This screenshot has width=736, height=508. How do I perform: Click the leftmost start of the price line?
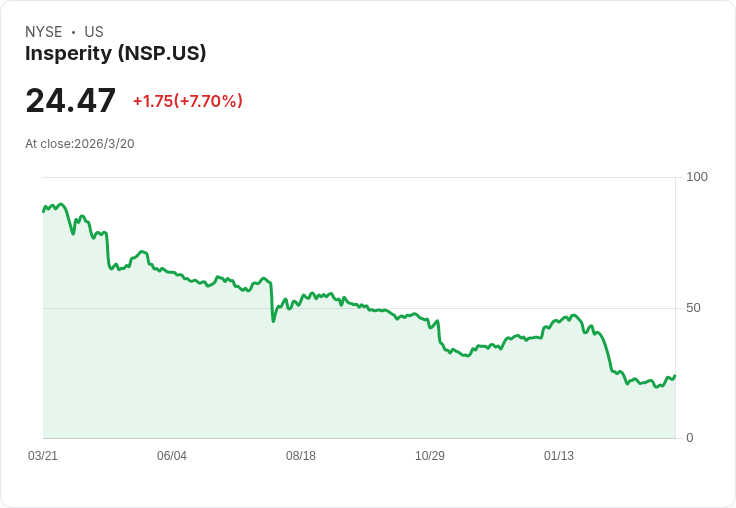[x=43, y=211]
